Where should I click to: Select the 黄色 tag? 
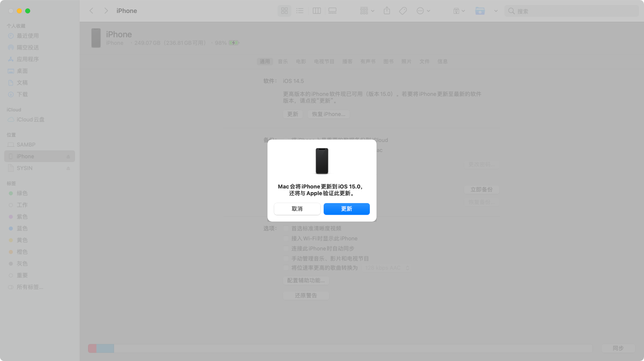tap(39, 240)
